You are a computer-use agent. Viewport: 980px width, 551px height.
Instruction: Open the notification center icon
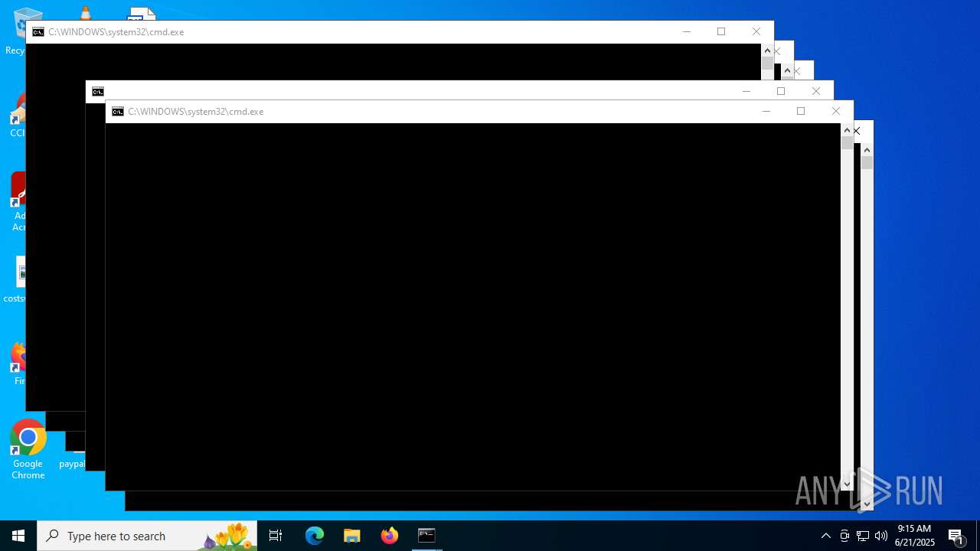[956, 536]
